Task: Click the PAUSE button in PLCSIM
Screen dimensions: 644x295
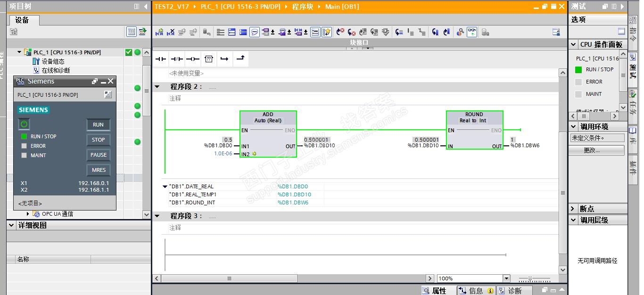Action: pos(98,155)
